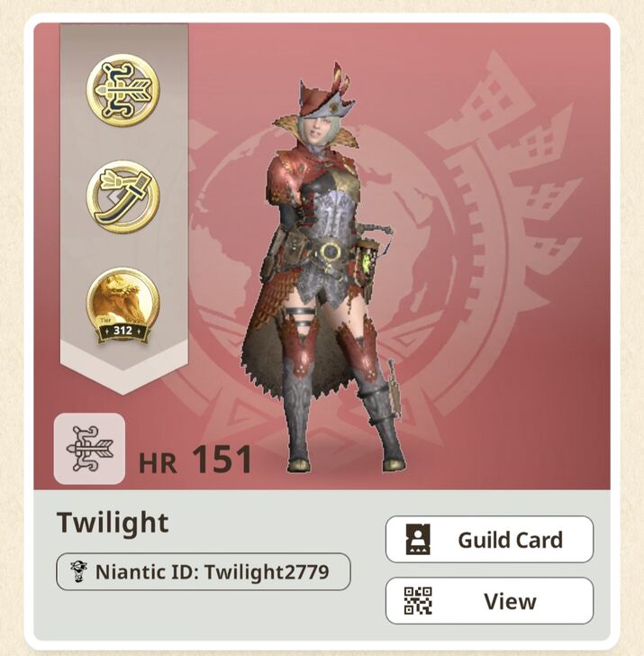Tap the Tier 312 number badge
This screenshot has width=644, height=656.
tap(122, 331)
